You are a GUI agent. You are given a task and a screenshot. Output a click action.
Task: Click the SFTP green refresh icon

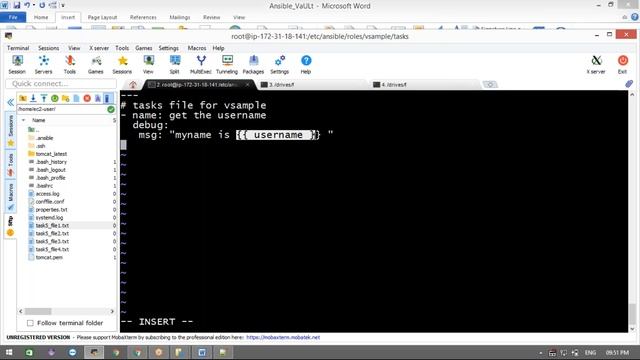pyautogui.click(x=54, y=98)
